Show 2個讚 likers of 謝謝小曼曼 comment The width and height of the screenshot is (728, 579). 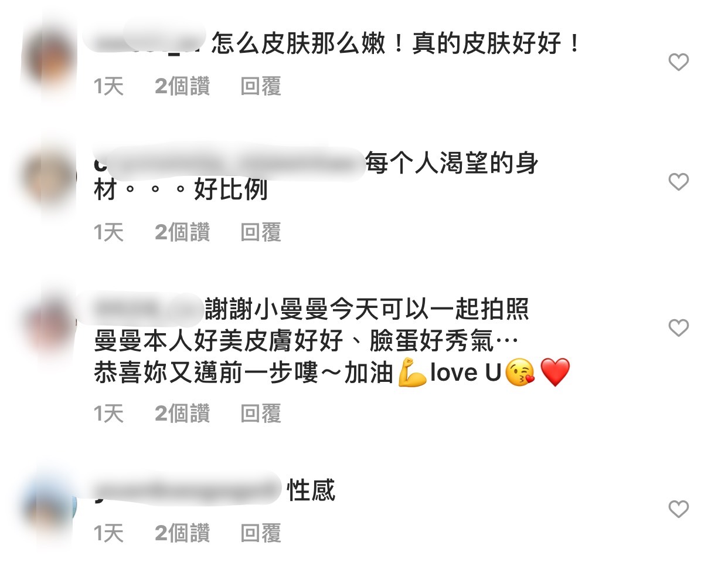tap(182, 414)
